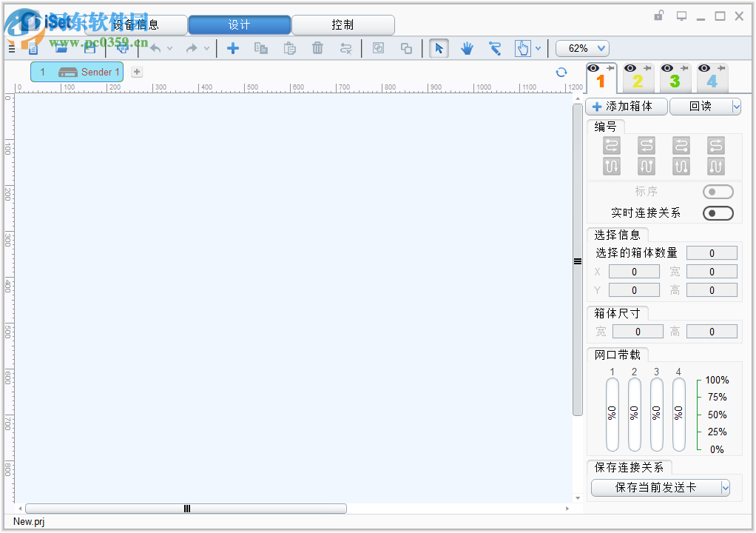
Task: Switch to the 控制 tab
Action: [x=343, y=24]
